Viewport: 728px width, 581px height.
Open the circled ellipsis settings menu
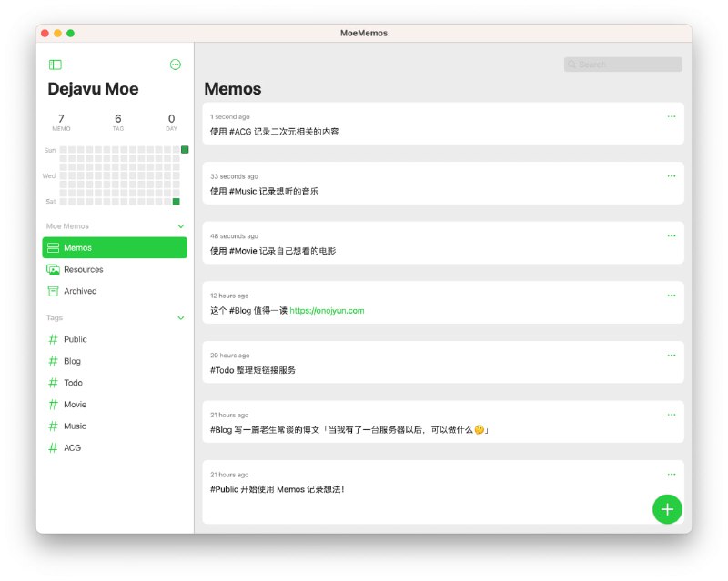(177, 64)
